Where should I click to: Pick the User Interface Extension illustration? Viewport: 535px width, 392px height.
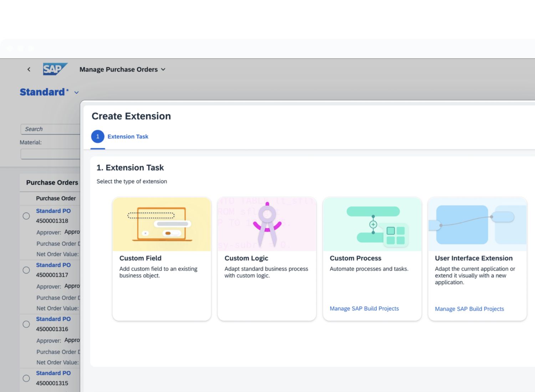(x=477, y=224)
